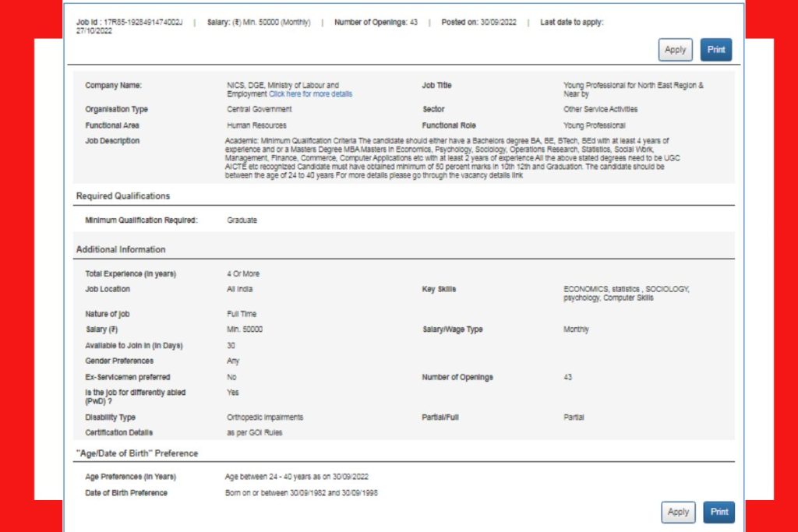Click the 'Central Government' organisation type value
Screen dimensions: 798x532
tap(260, 110)
